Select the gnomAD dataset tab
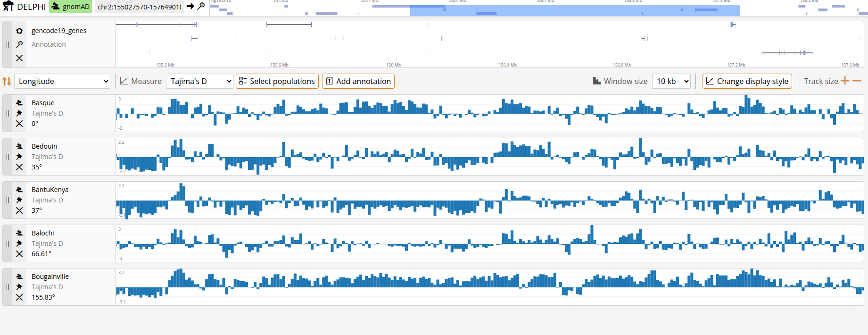The image size is (868, 335). pyautogui.click(x=71, y=7)
